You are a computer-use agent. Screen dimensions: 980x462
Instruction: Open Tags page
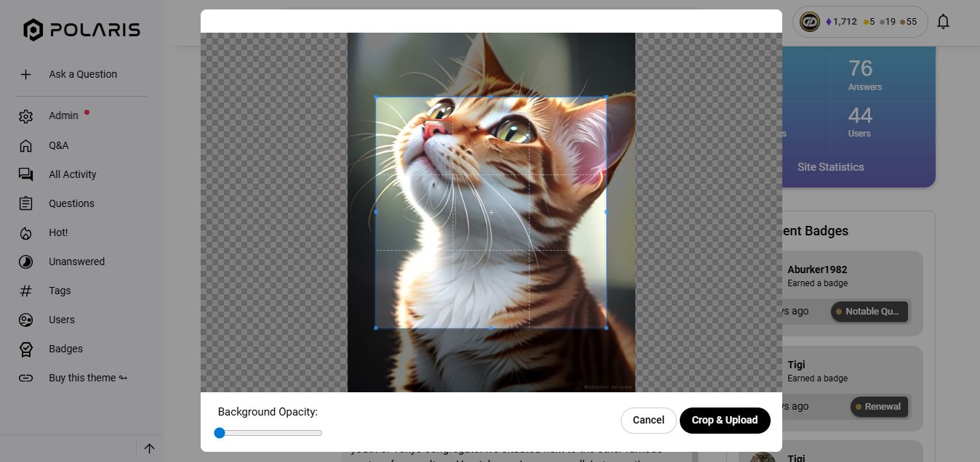[x=60, y=291]
